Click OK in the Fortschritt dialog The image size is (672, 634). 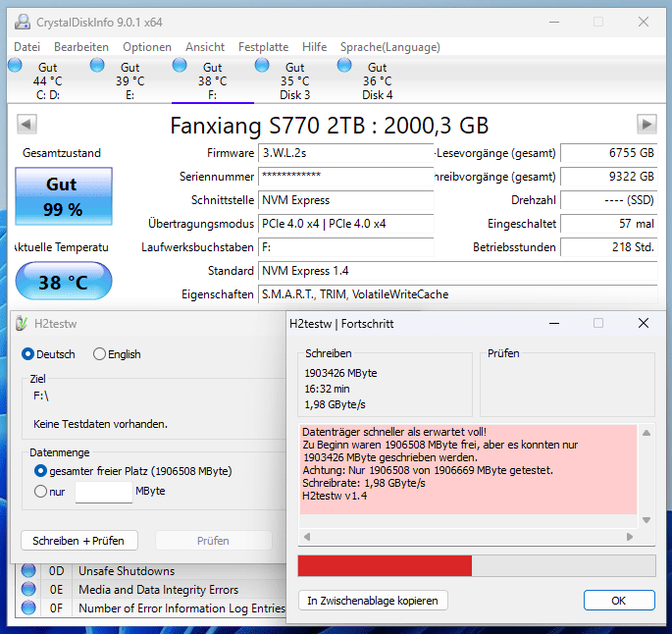pyautogui.click(x=619, y=601)
